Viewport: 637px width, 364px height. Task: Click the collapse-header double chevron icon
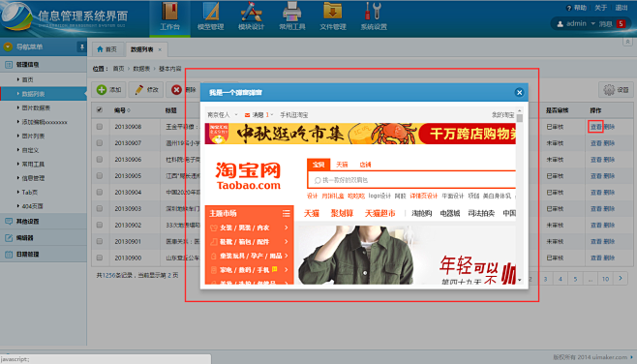[627, 42]
